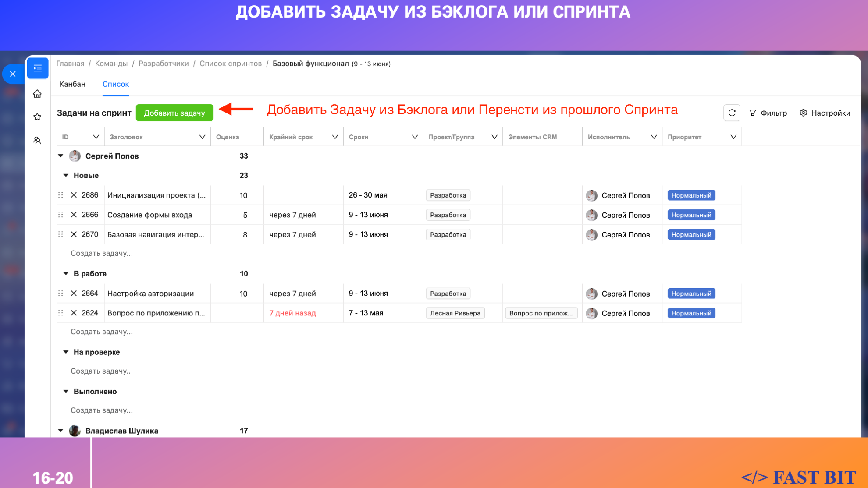The height and width of the screenshot is (488, 868).
Task: Open Список спринтов breadcrumb
Action: [231, 64]
